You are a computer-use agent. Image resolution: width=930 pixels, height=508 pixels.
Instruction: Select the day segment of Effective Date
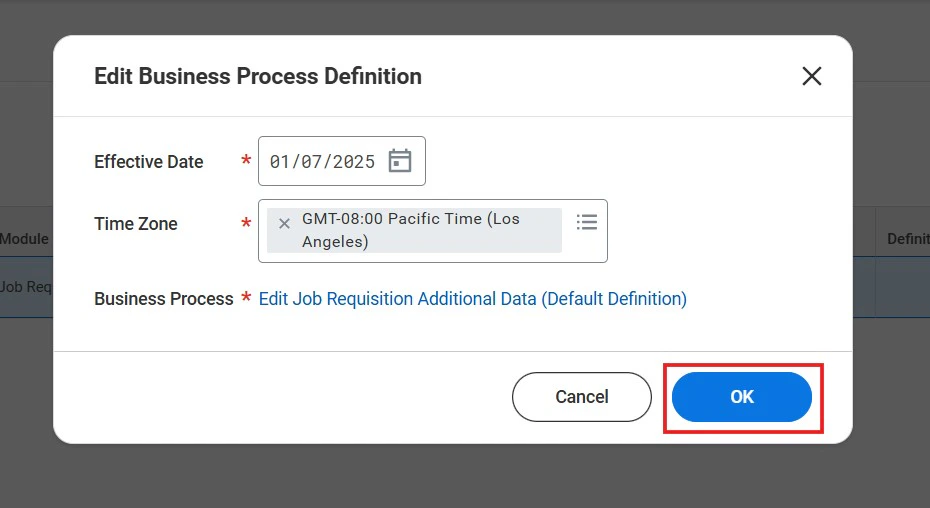point(315,162)
